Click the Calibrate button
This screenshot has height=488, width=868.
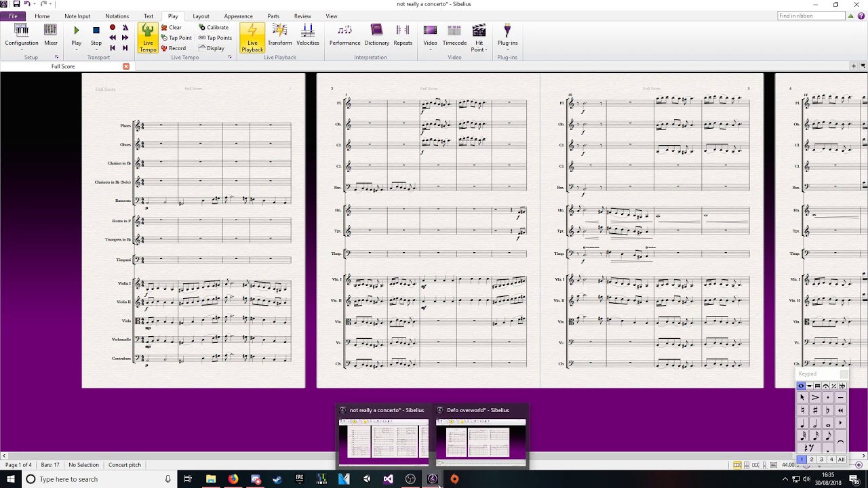pyautogui.click(x=214, y=28)
